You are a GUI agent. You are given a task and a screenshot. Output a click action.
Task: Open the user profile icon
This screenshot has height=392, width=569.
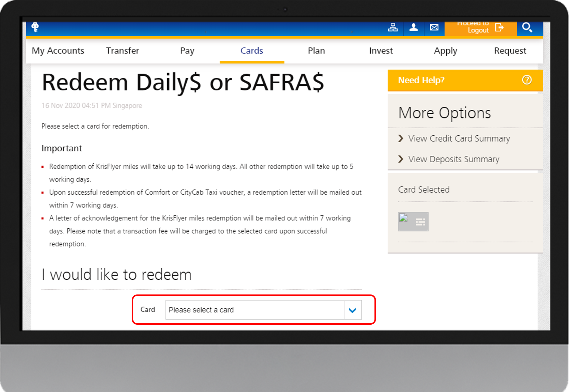tap(413, 28)
